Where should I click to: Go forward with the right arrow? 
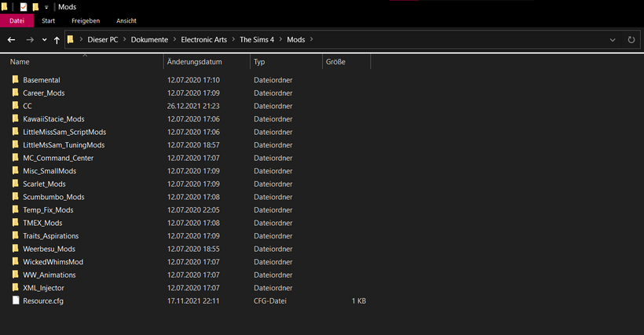pyautogui.click(x=30, y=40)
